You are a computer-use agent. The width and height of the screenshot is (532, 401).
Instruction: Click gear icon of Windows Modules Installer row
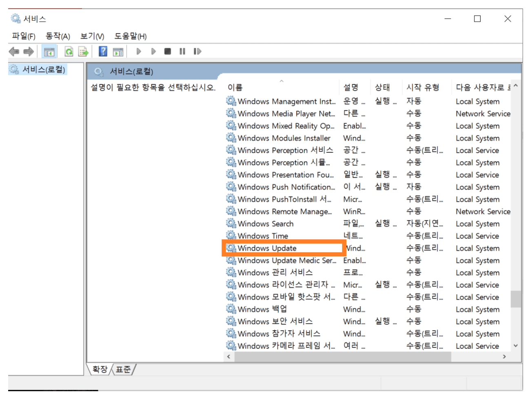[231, 138]
